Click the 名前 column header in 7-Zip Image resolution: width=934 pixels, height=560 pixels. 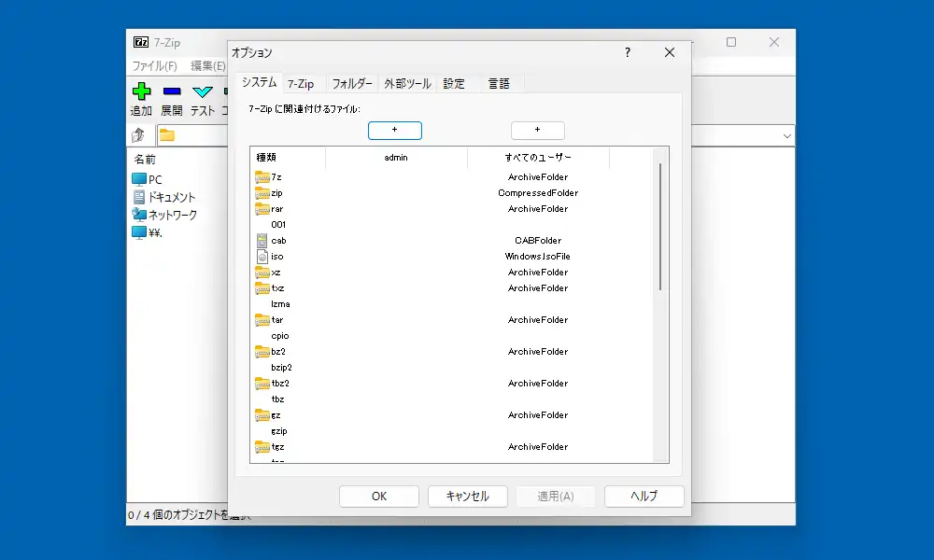click(x=145, y=160)
